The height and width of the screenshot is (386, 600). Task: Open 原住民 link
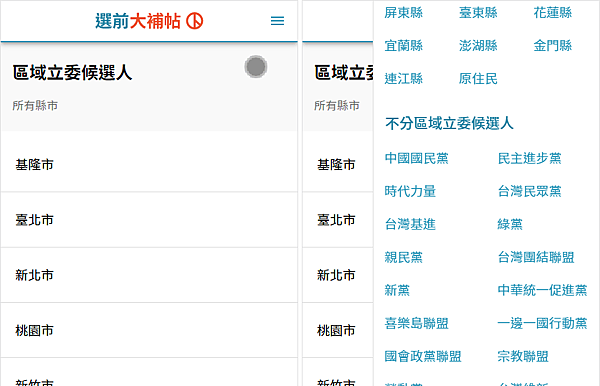click(x=478, y=79)
